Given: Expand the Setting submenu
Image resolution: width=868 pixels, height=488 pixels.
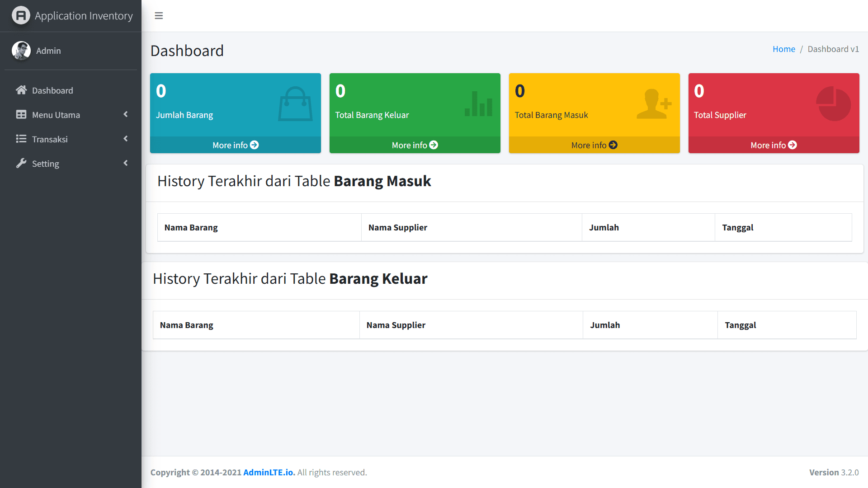Looking at the screenshot, I should click(126, 163).
